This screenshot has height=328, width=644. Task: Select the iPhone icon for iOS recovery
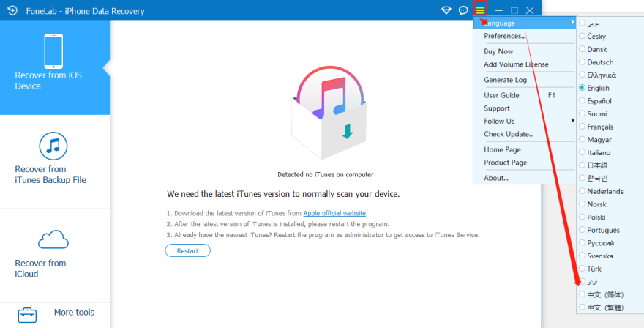coord(54,51)
